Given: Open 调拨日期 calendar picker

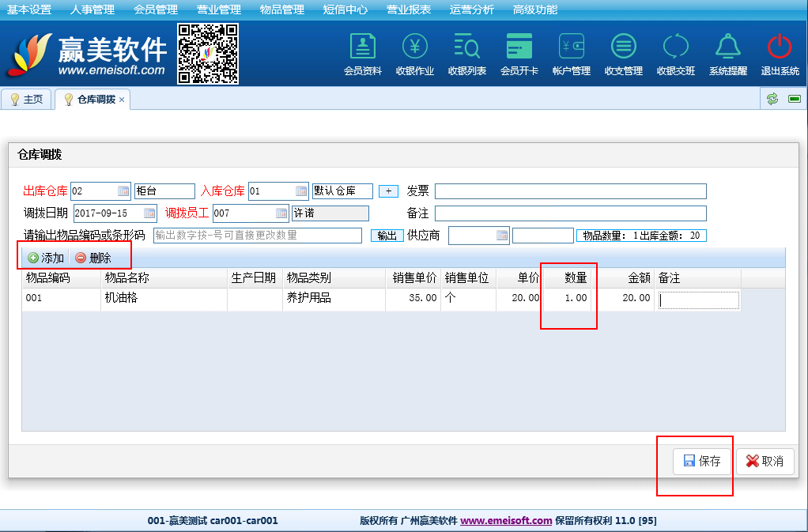Looking at the screenshot, I should point(149,213).
